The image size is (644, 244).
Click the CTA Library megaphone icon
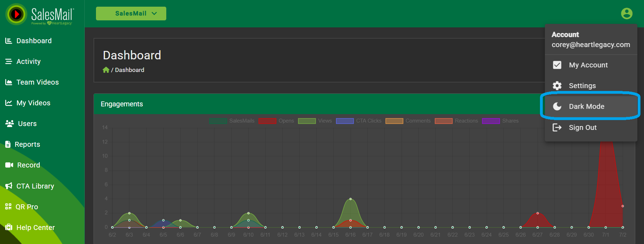click(x=9, y=186)
